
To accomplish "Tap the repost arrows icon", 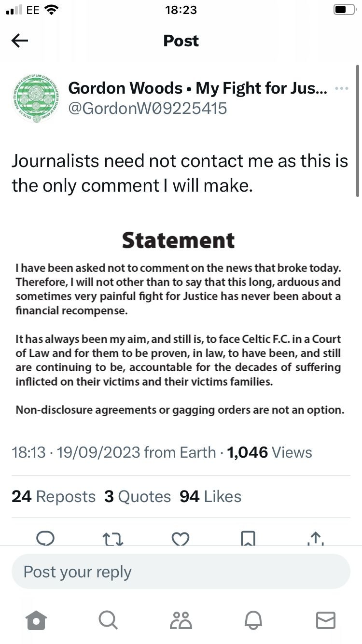I will [113, 538].
